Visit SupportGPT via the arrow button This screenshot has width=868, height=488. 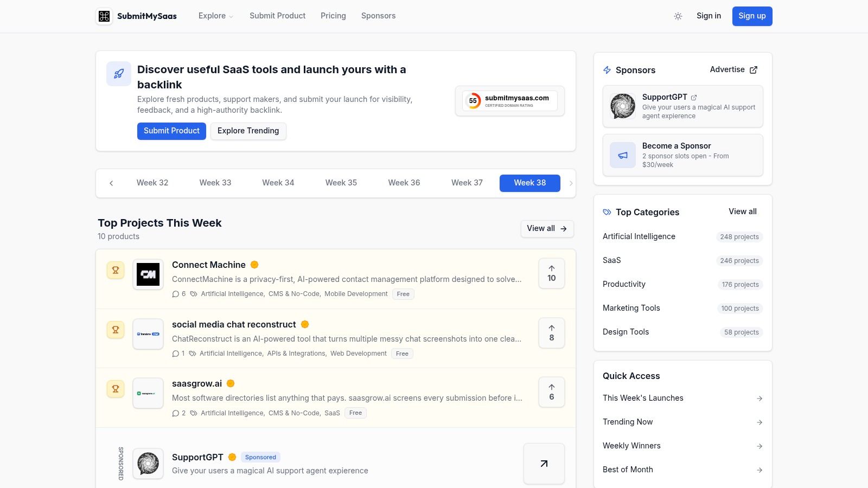(x=544, y=464)
